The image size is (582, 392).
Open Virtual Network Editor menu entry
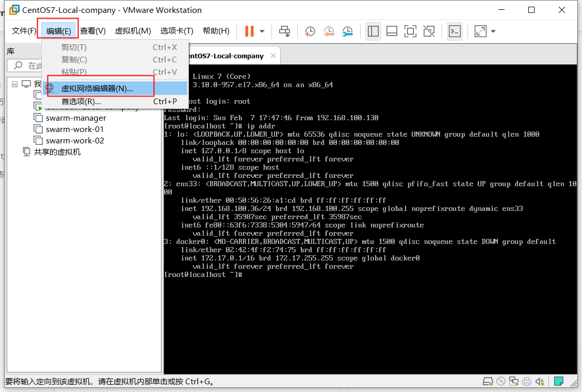click(97, 89)
